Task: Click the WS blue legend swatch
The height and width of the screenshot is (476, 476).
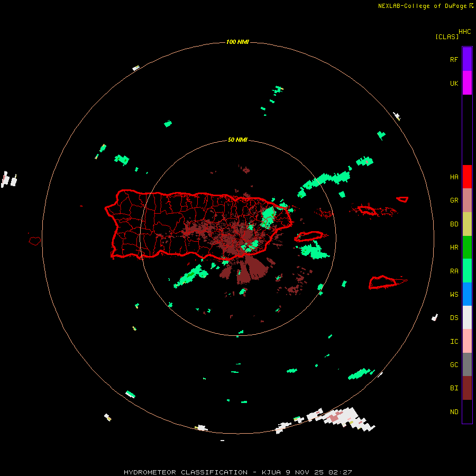Action: tap(467, 294)
